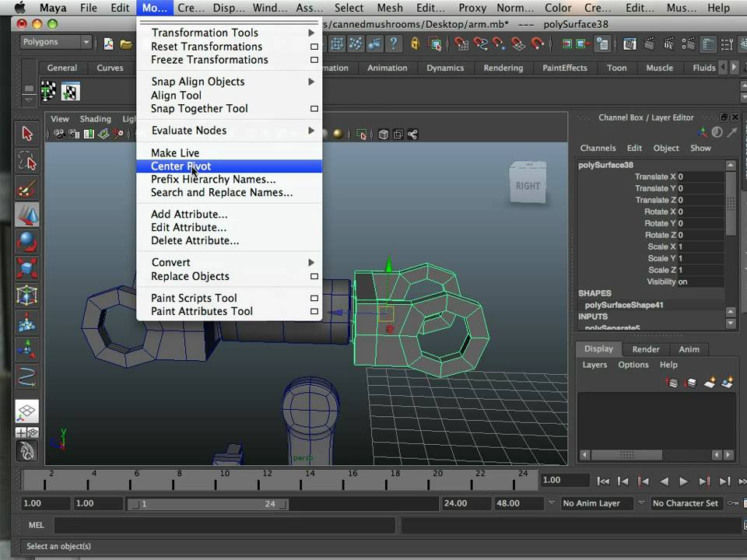Click the snap to grids magnet icon
Screen dimensions: 747x560
click(x=461, y=44)
